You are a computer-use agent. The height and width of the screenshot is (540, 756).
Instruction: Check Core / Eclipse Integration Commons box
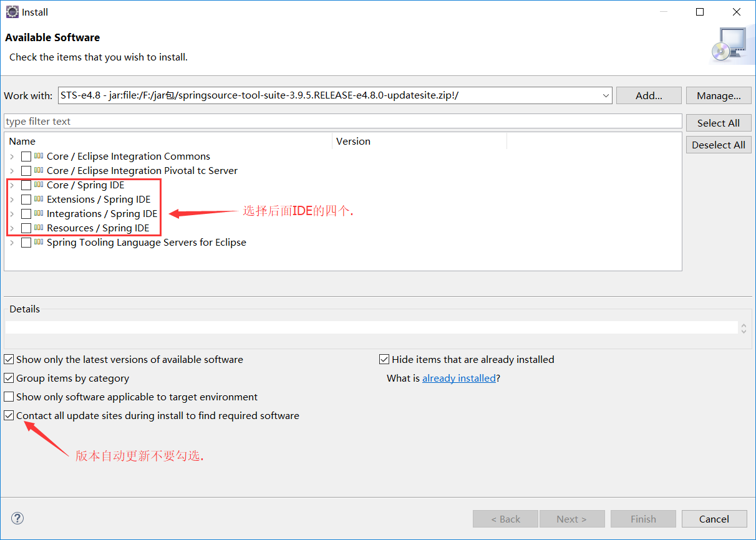point(26,157)
